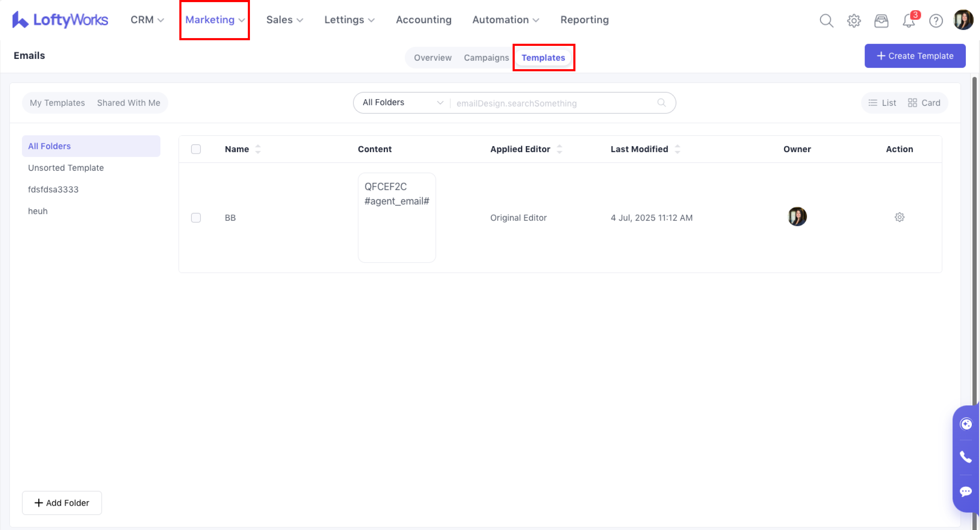Open chat bubble in floating widget
This screenshot has height=530, width=980.
(966, 491)
